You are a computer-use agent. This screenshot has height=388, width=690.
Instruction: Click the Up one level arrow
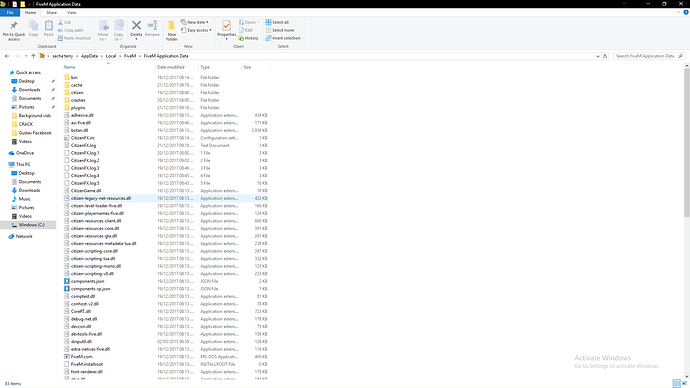(33, 56)
